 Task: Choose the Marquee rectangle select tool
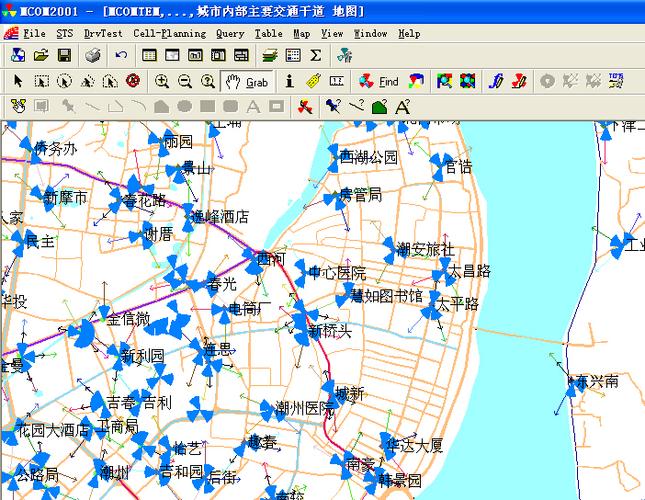click(41, 81)
